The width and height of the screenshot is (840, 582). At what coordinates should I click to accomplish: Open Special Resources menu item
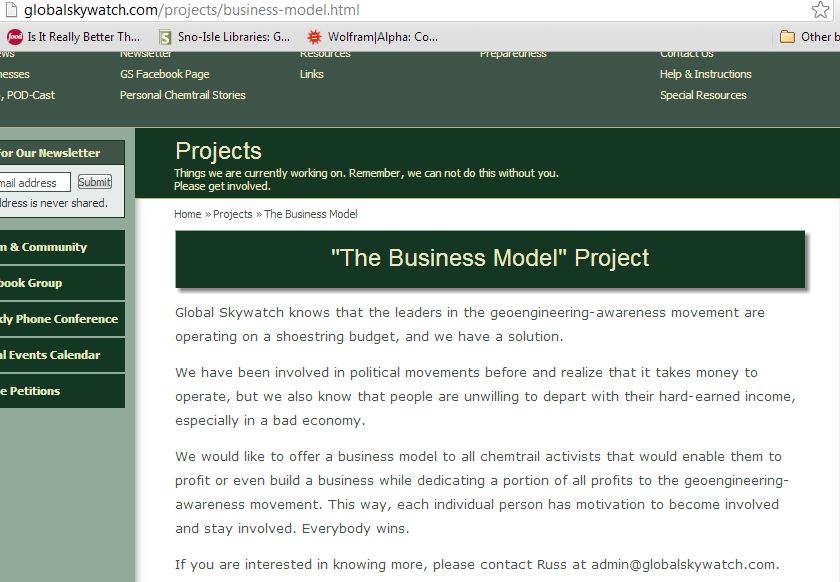click(703, 95)
